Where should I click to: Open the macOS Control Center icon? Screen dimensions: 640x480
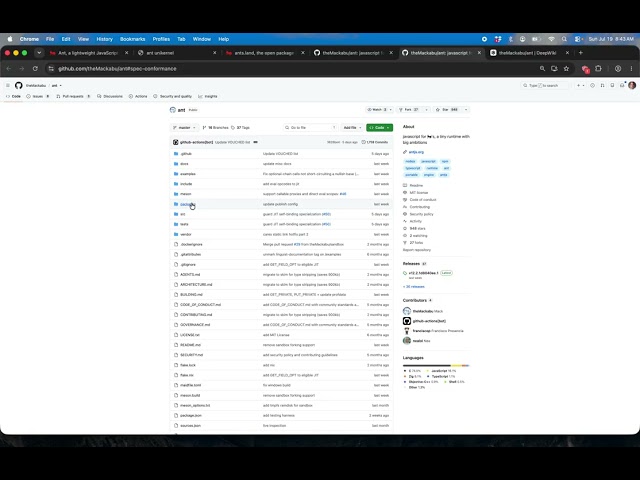coord(578,39)
